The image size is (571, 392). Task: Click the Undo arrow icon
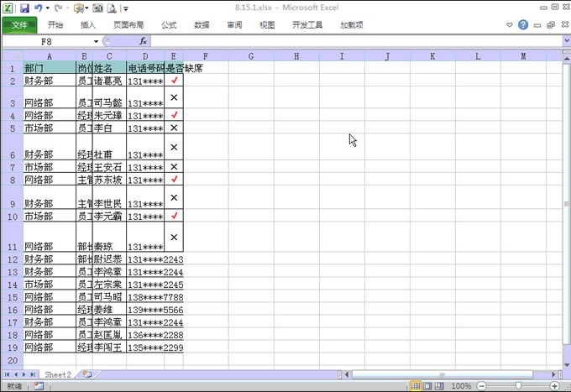click(38, 8)
